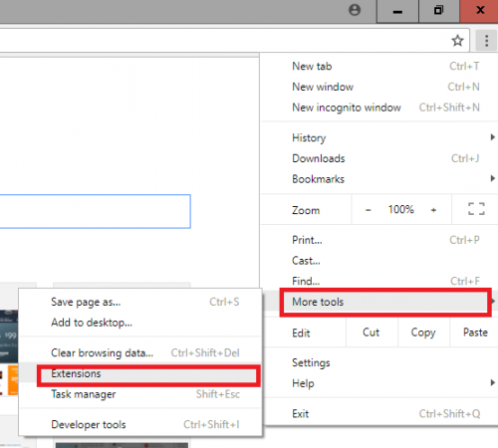Screen dimensions: 498x448
Task: Click the Copy button in Edit row
Action: 423,333
